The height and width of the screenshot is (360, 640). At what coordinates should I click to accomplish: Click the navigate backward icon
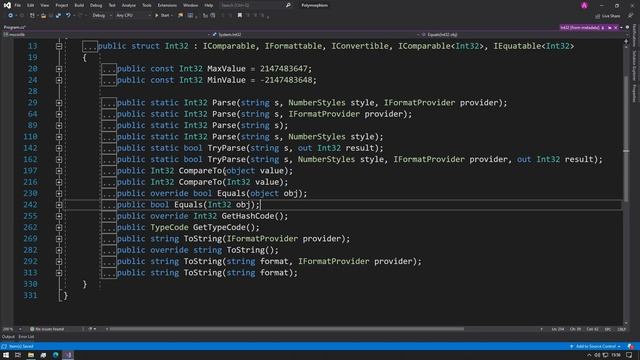coord(11,16)
